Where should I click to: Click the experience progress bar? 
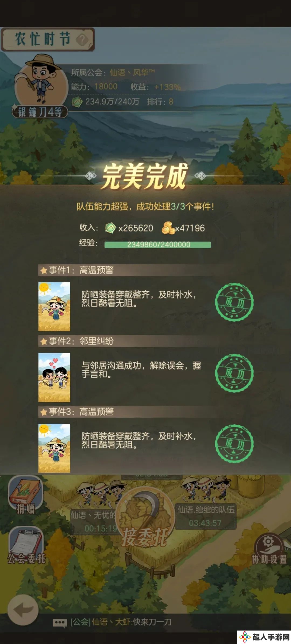(x=158, y=244)
